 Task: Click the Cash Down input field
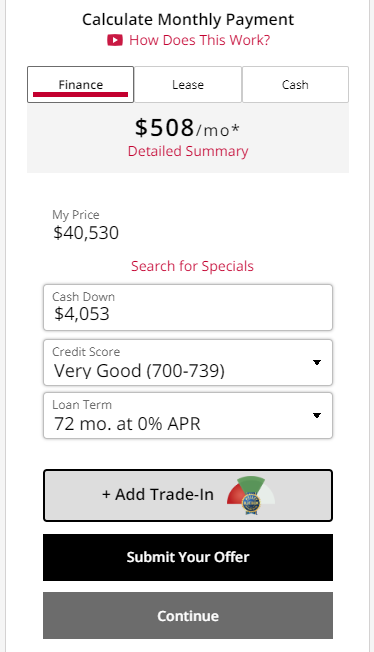(188, 308)
